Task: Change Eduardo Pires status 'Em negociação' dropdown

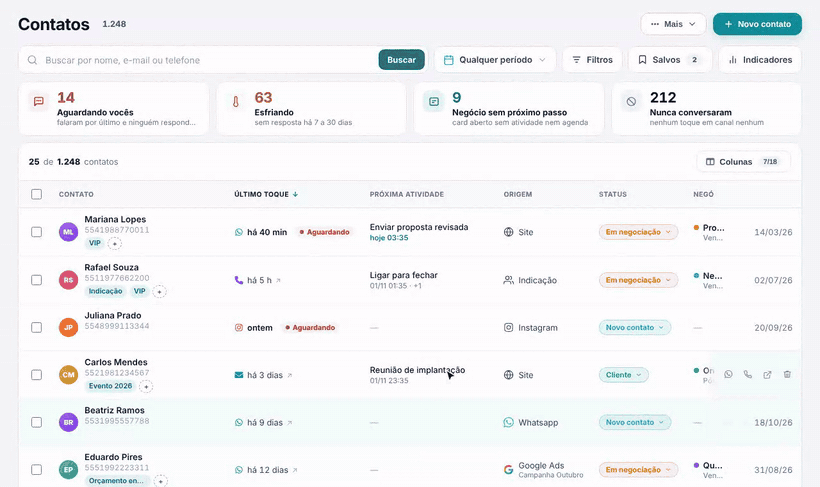Action: pos(638,470)
